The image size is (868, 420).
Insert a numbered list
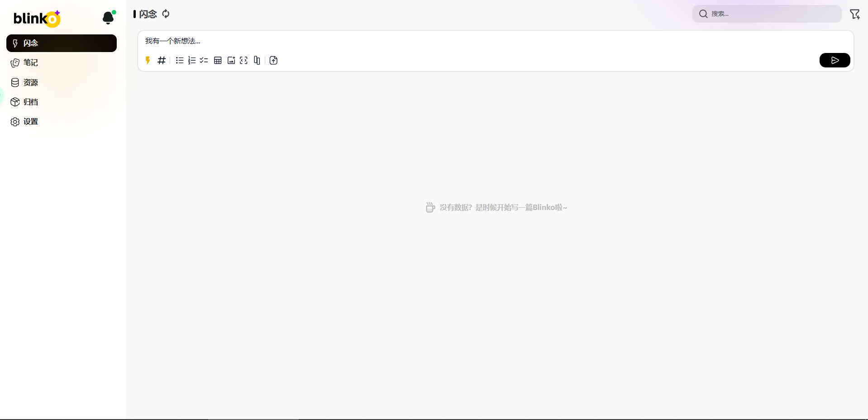192,60
